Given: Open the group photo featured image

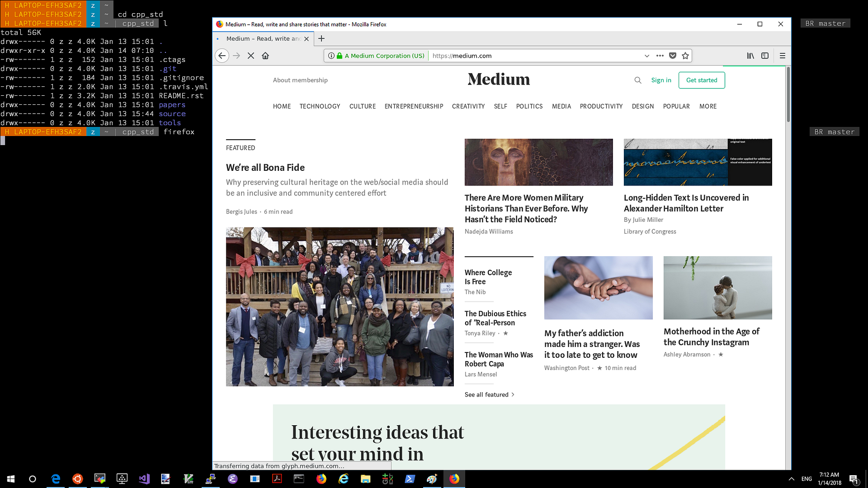Looking at the screenshot, I should click(x=340, y=307).
